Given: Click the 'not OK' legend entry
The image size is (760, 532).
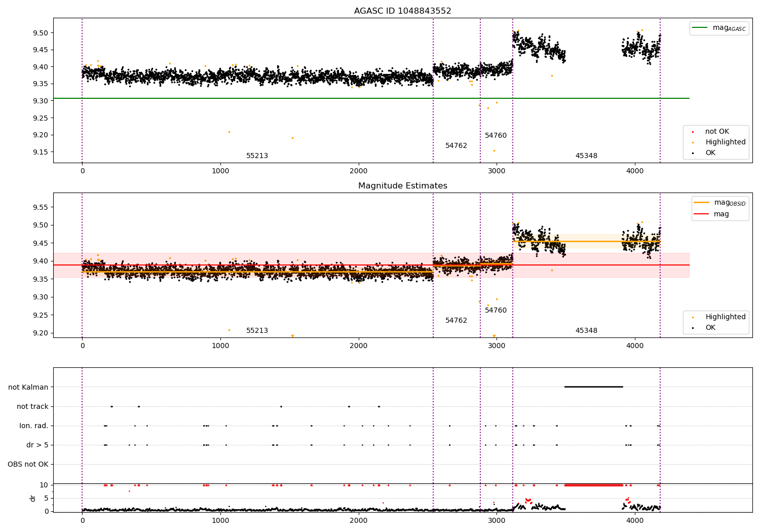Looking at the screenshot, I should point(717,132).
